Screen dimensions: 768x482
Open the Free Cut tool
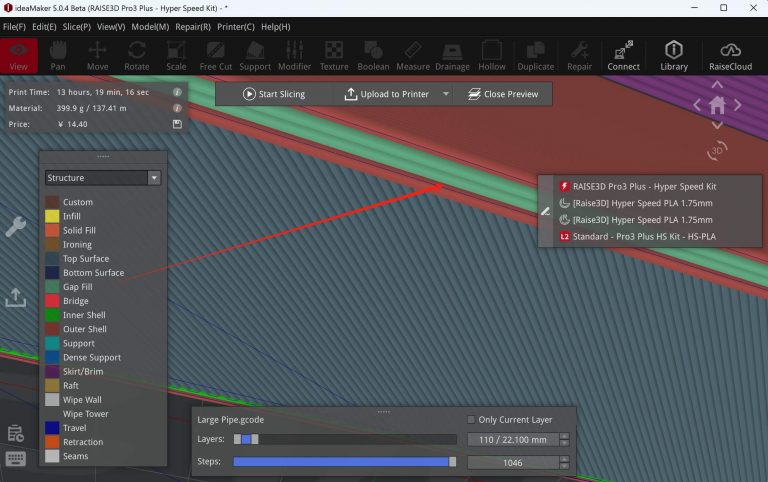click(x=216, y=56)
